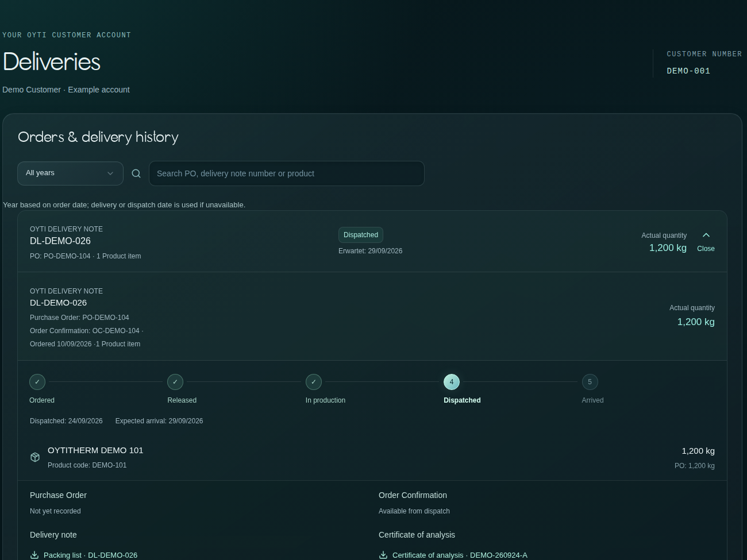Click the text Erwartet: 29/09/2026
Screen dimensions: 747x560
click(370, 251)
